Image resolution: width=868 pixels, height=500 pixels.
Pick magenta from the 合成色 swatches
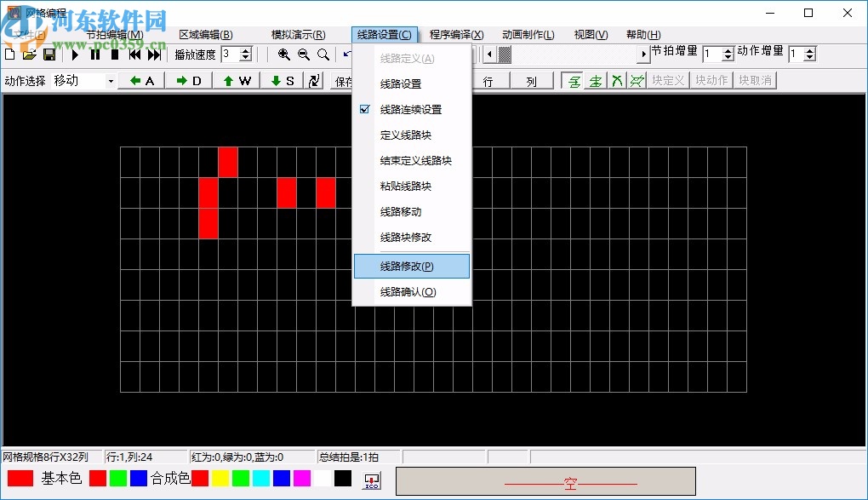302,479
